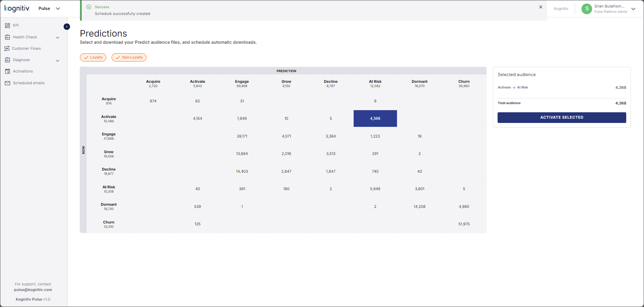Select the Churn to Churn cell 51,975

point(464,224)
